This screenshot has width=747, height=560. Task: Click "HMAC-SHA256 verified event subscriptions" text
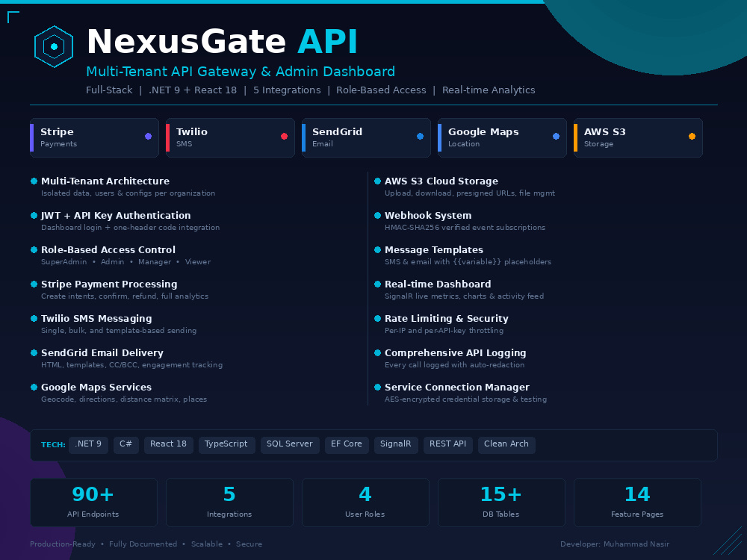tap(465, 228)
